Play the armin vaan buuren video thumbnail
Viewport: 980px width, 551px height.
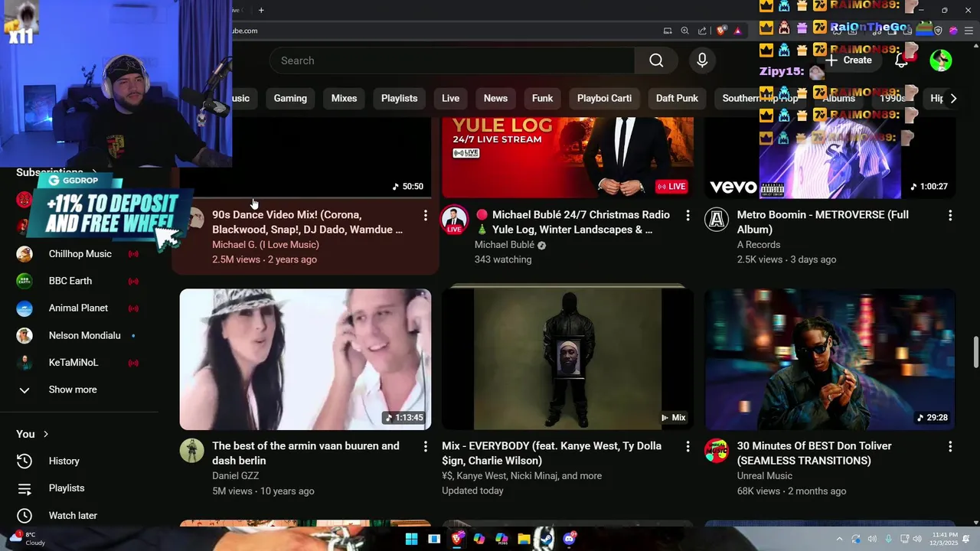305,359
